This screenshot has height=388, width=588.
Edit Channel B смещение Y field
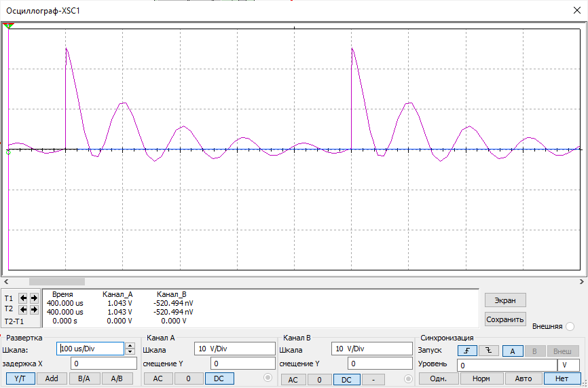click(380, 364)
